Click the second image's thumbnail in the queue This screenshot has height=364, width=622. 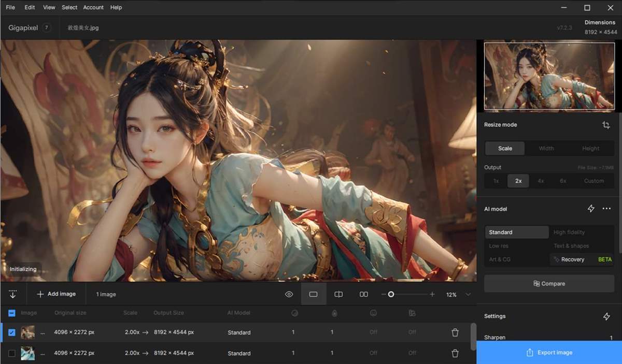coord(27,353)
